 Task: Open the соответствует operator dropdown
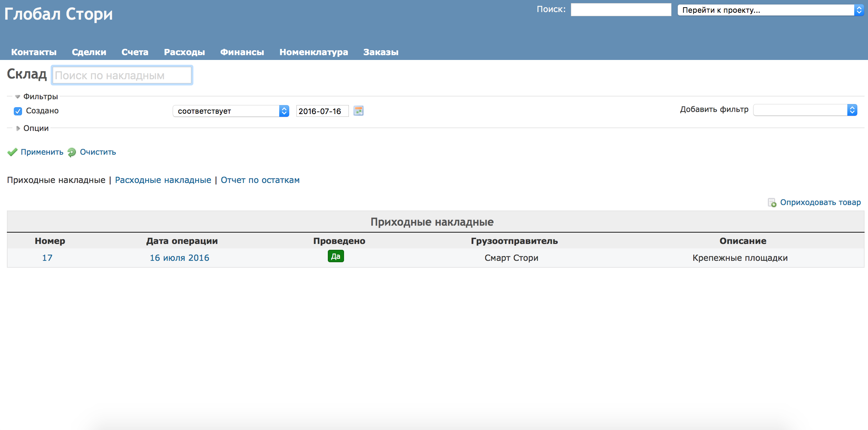(x=231, y=111)
